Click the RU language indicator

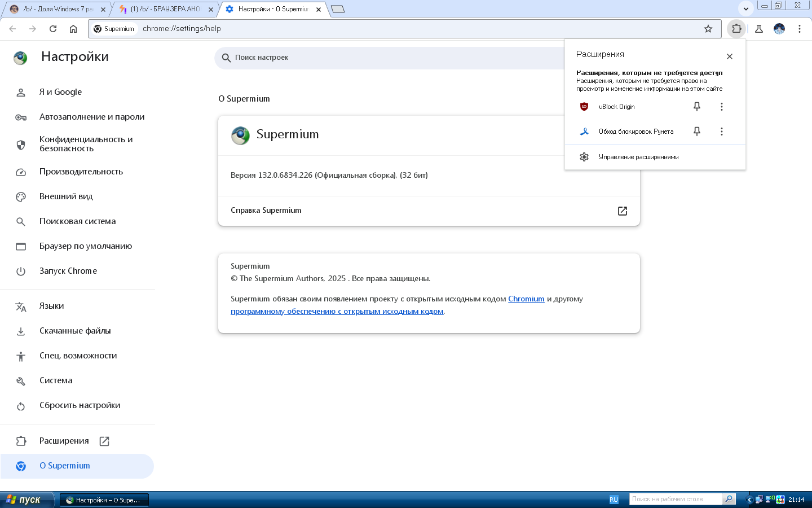[614, 500]
